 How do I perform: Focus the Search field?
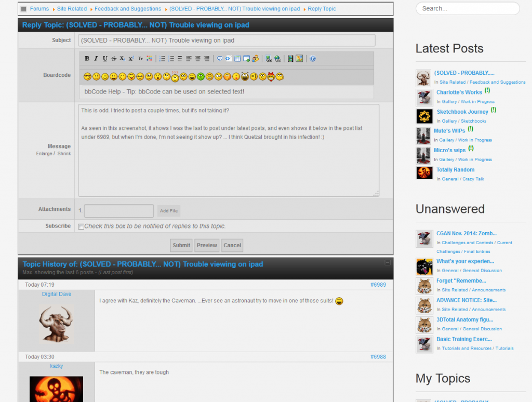[468, 8]
